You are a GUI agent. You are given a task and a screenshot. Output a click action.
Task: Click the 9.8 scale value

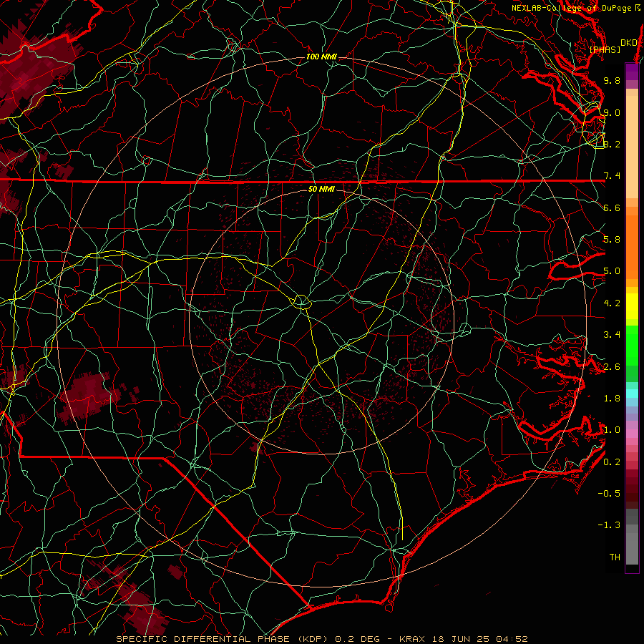click(612, 80)
